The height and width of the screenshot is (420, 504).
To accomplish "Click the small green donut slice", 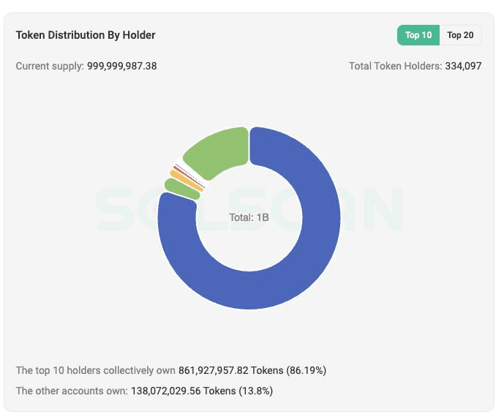I will 181,190.
